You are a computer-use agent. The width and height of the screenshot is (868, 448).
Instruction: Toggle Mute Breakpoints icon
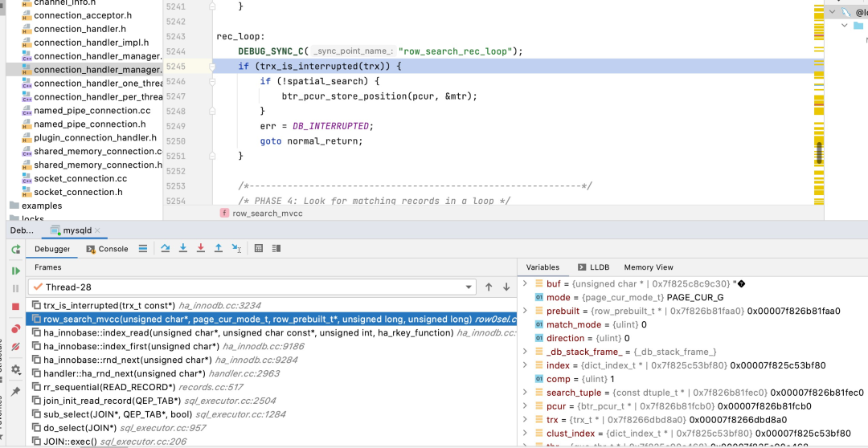tap(15, 346)
